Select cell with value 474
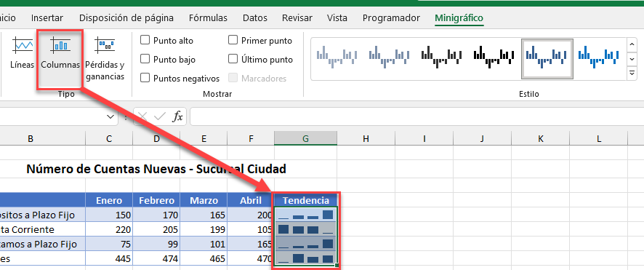 coord(156,259)
